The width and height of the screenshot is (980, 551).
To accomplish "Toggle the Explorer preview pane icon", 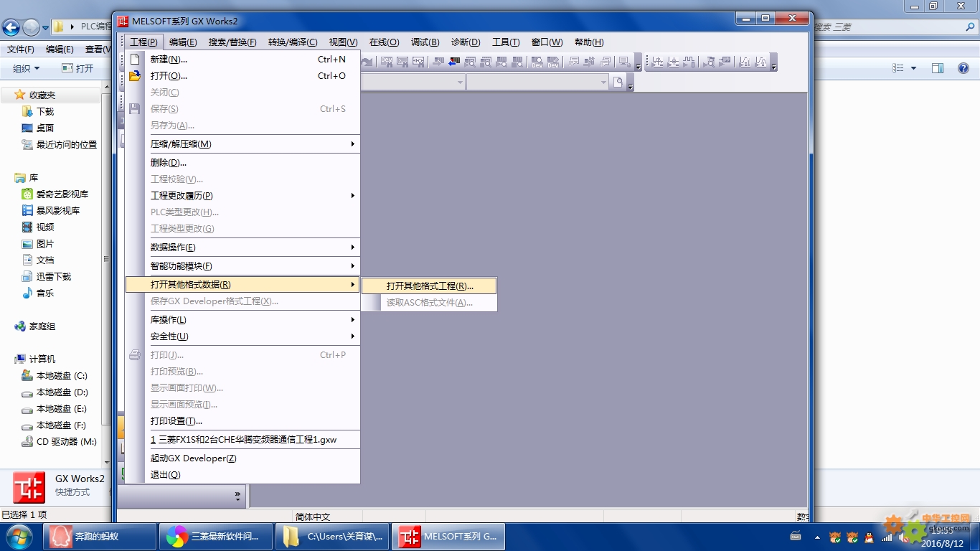I will pyautogui.click(x=938, y=68).
